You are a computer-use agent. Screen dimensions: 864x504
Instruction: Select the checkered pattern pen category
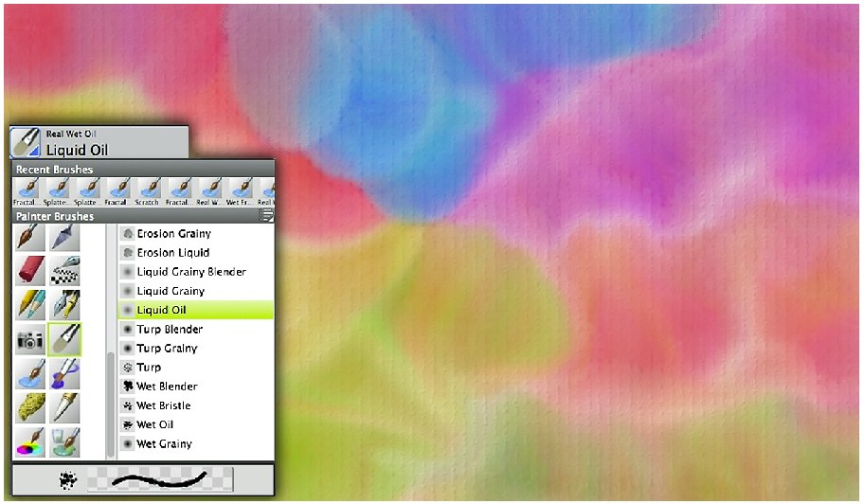point(64,270)
